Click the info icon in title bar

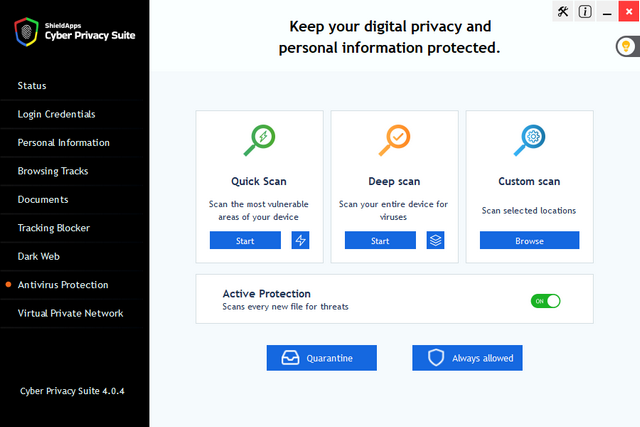coord(585,12)
